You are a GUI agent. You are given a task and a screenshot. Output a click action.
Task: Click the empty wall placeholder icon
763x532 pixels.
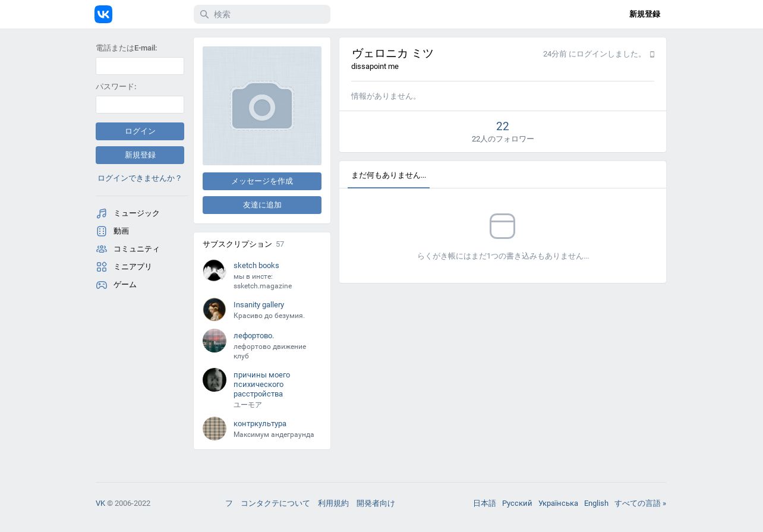pos(502,226)
